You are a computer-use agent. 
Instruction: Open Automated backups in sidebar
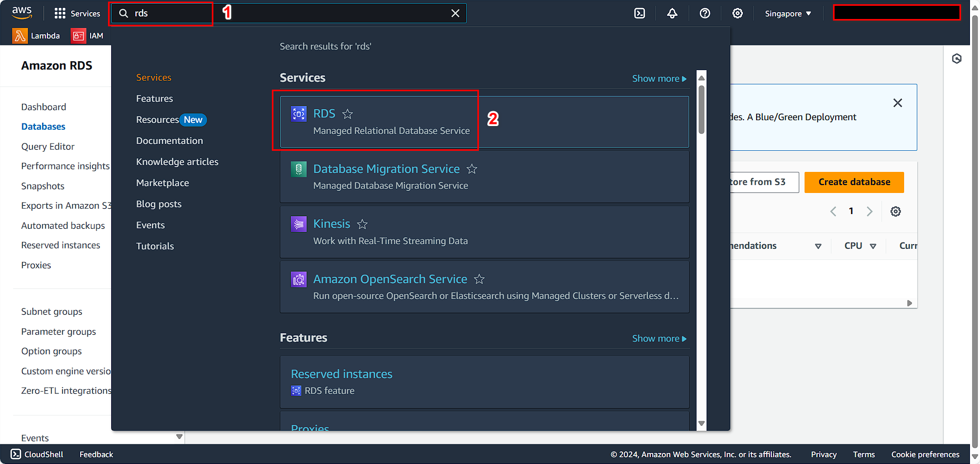[63, 226]
